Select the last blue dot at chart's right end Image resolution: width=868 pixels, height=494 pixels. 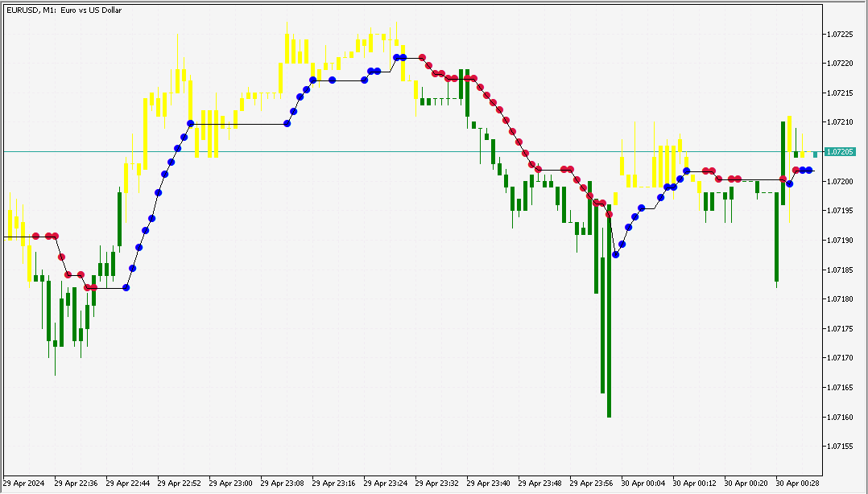coord(809,170)
